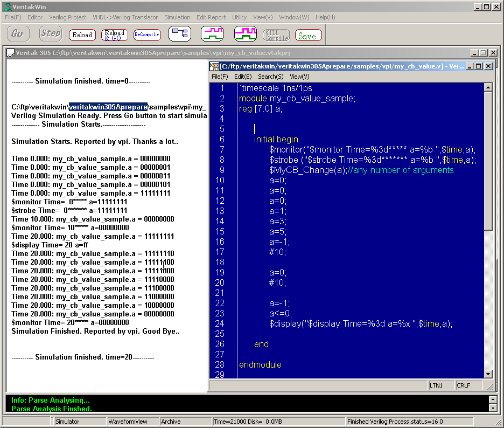504x428 pixels.
Task: Click the main window resize grip
Action: coord(499,423)
